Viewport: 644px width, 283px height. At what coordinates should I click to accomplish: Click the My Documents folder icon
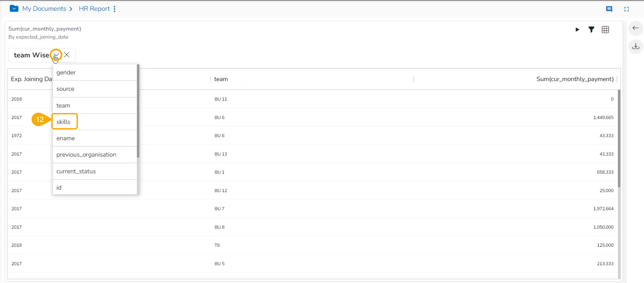[x=14, y=8]
